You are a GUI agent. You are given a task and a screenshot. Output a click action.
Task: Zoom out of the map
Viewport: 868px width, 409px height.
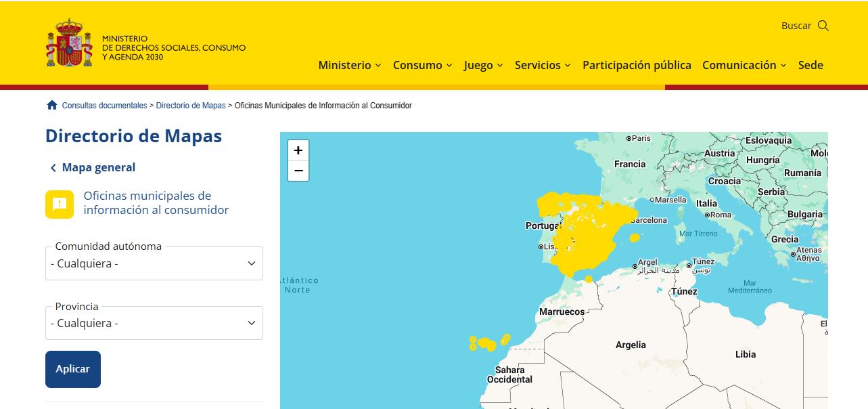[x=298, y=171]
